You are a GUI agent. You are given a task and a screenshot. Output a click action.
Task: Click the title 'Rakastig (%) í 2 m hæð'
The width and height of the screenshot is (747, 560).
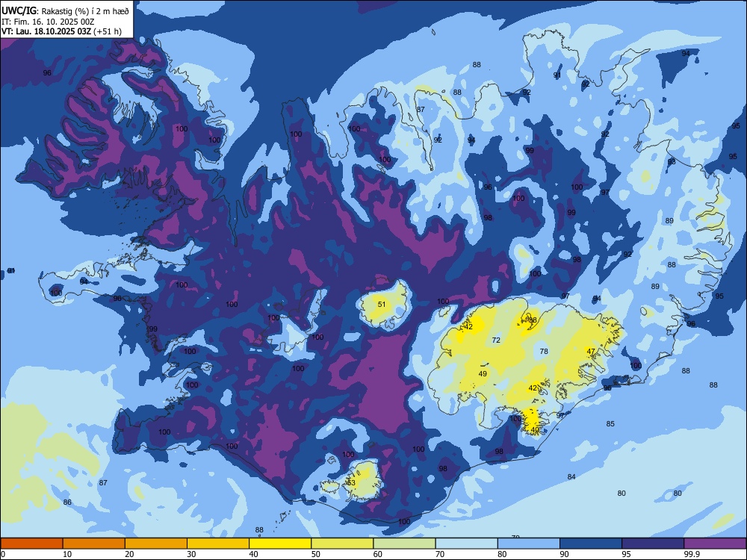[85, 11]
